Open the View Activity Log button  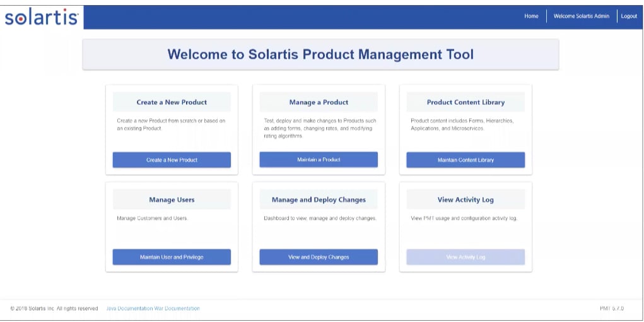tap(465, 257)
